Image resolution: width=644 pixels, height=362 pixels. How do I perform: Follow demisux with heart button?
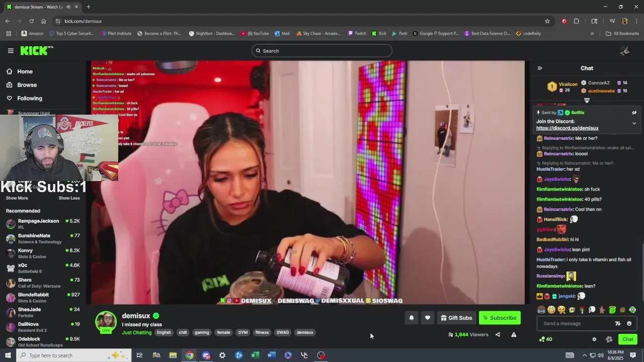coord(428,318)
